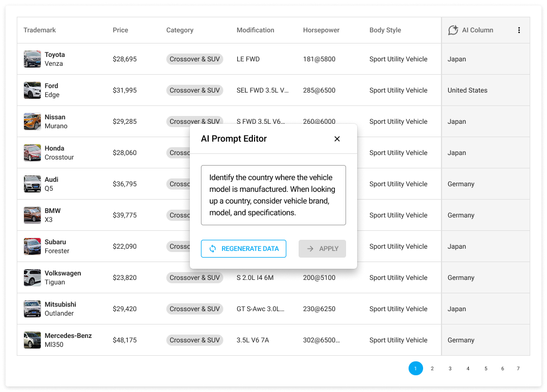Sort by the Trademark column header
The image size is (547, 392).
(40, 30)
